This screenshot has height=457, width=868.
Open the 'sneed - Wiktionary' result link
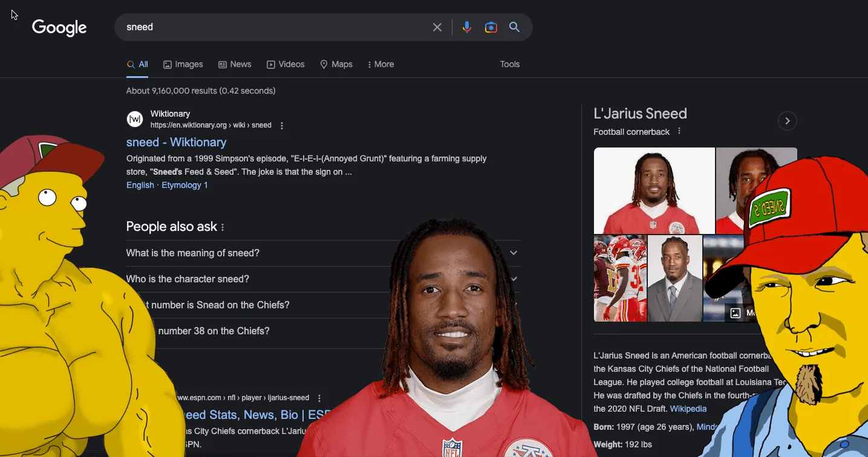tap(177, 142)
